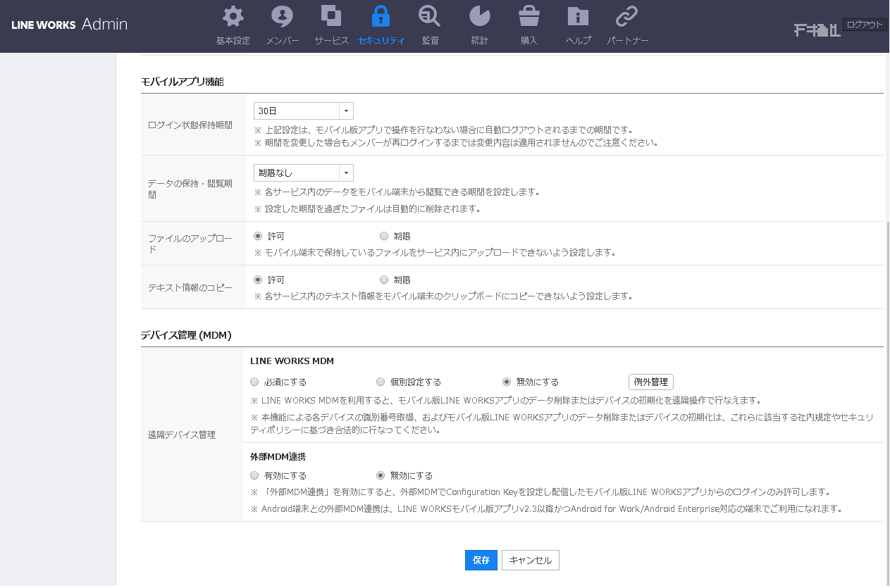Open the パートナー link icon

pos(627,17)
